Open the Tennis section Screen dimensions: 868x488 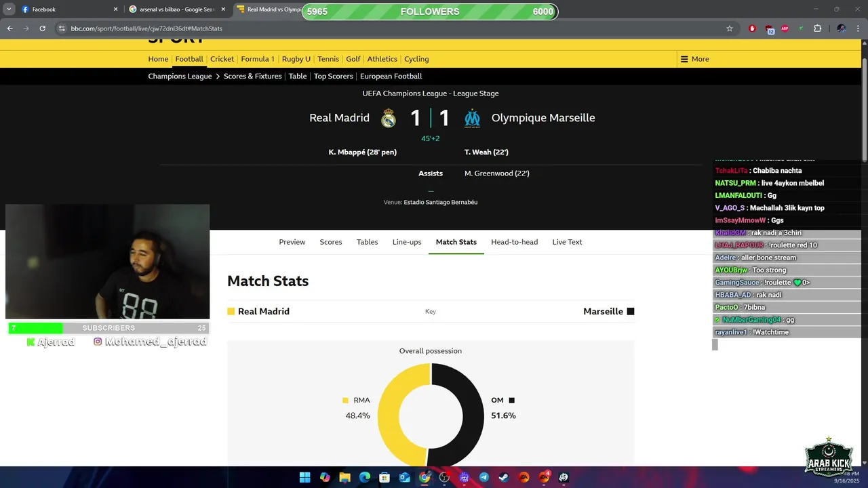pyautogui.click(x=328, y=59)
